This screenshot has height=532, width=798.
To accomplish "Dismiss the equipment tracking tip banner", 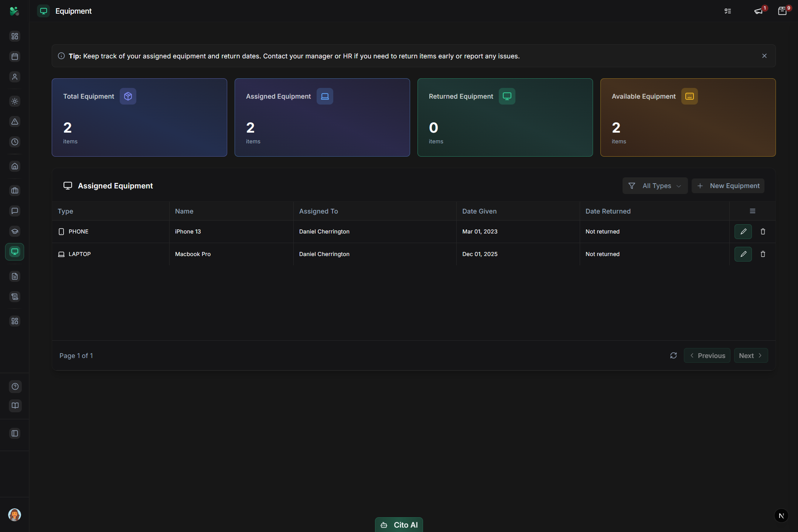I will (x=764, y=56).
